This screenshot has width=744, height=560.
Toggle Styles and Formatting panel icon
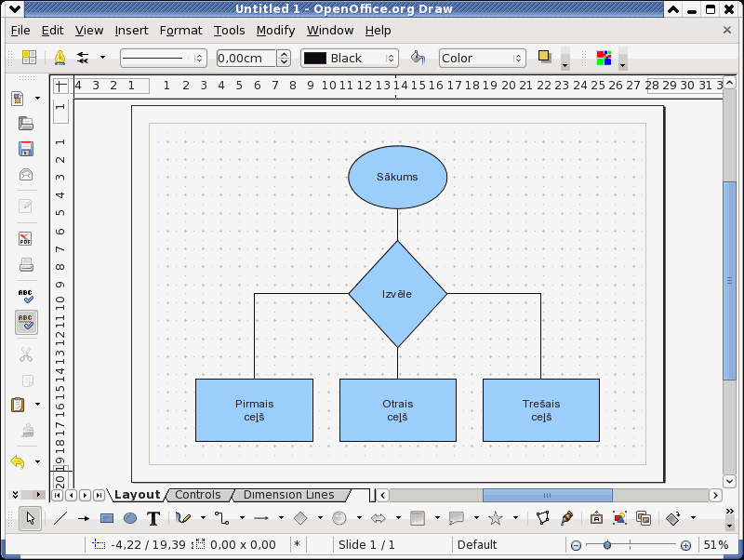29,58
